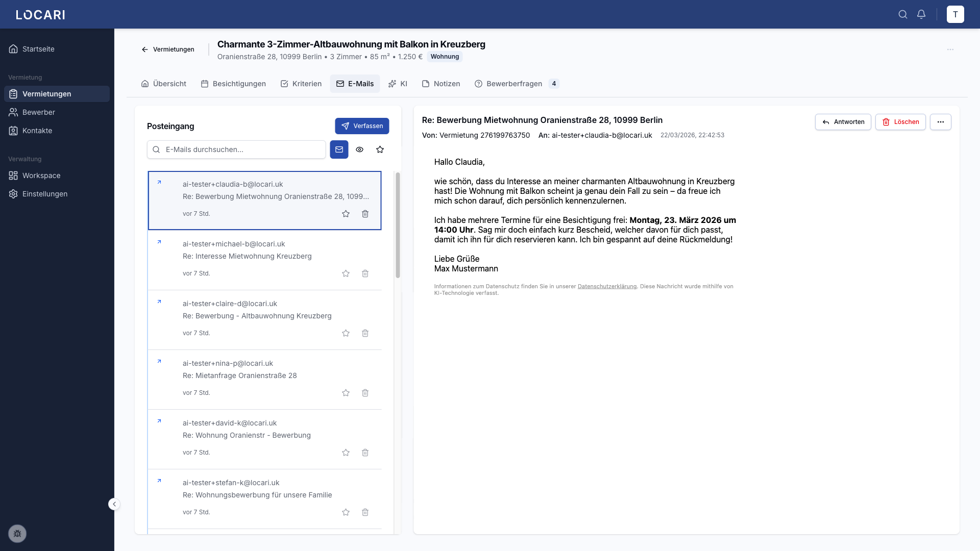Delete the michael-b email via trash icon
This screenshot has width=980, height=551.
click(365, 273)
